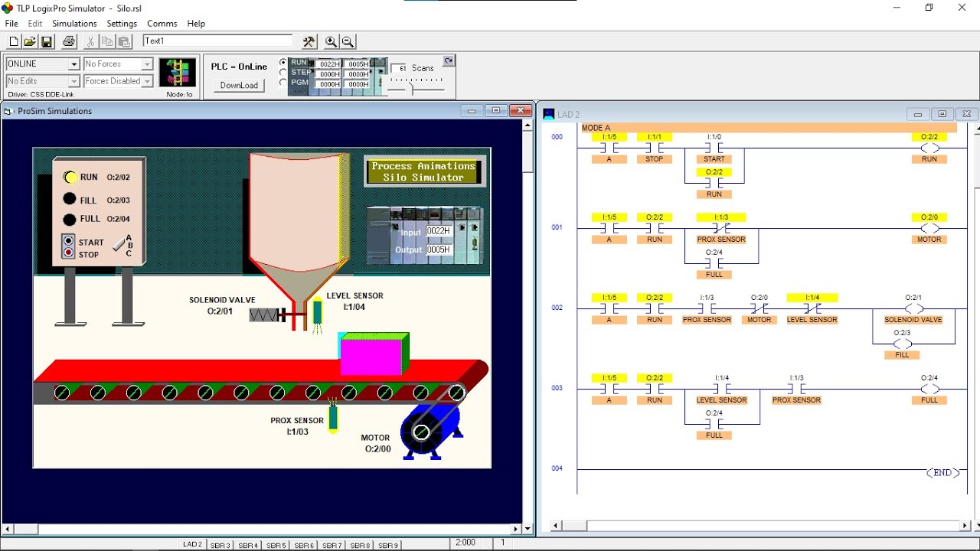Click the ladder logic animation icon
This screenshot has width=980, height=551.
[x=178, y=73]
